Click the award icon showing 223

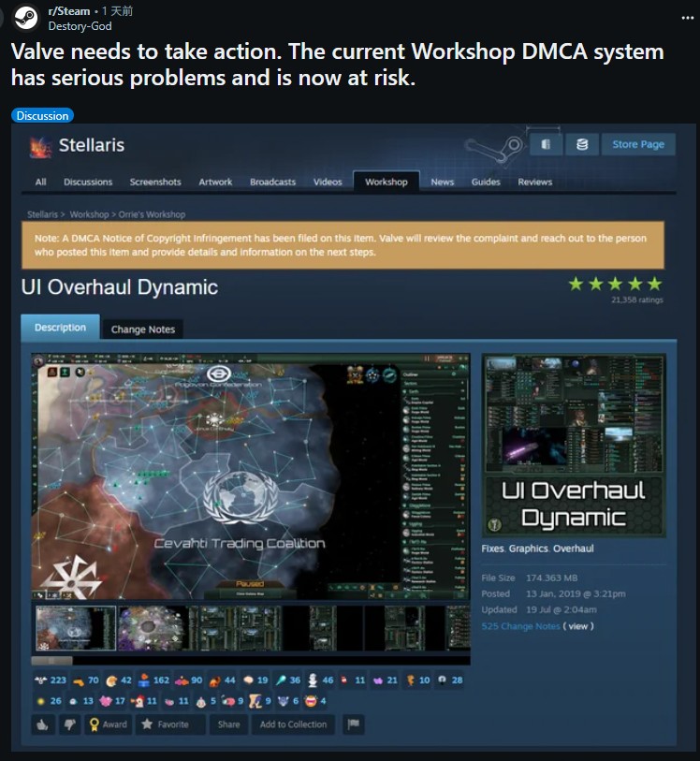tap(41, 680)
